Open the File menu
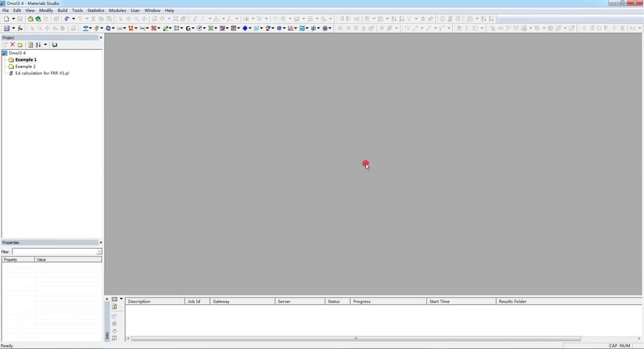Image resolution: width=644 pixels, height=349 pixels. 6,10
